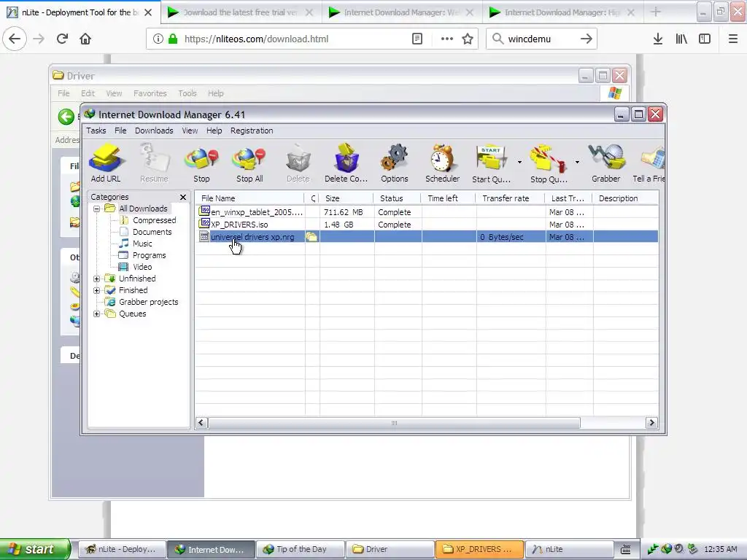
Task: Select the Programs category
Action: (149, 255)
